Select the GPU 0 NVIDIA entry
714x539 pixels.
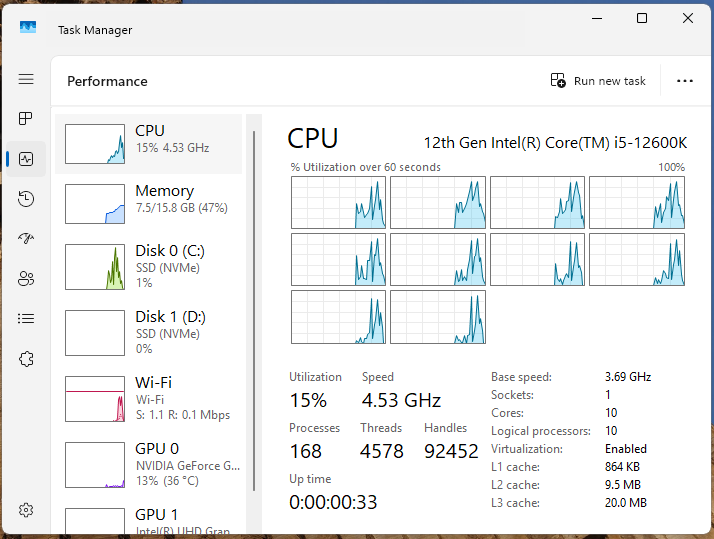148,465
